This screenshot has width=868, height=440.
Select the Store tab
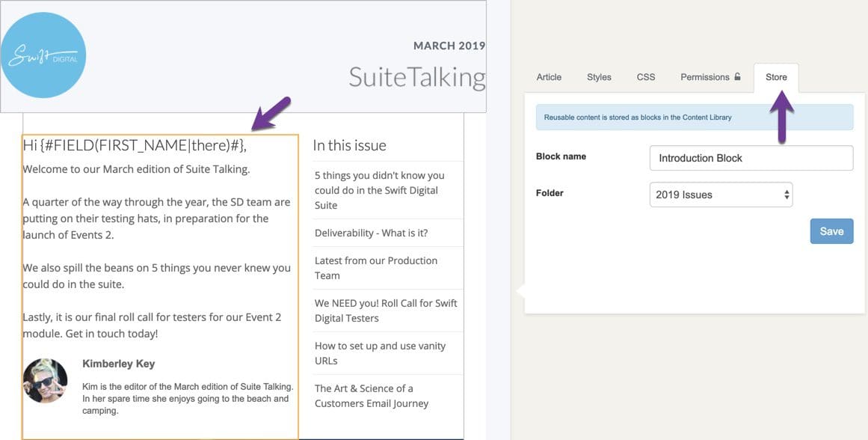click(x=776, y=77)
